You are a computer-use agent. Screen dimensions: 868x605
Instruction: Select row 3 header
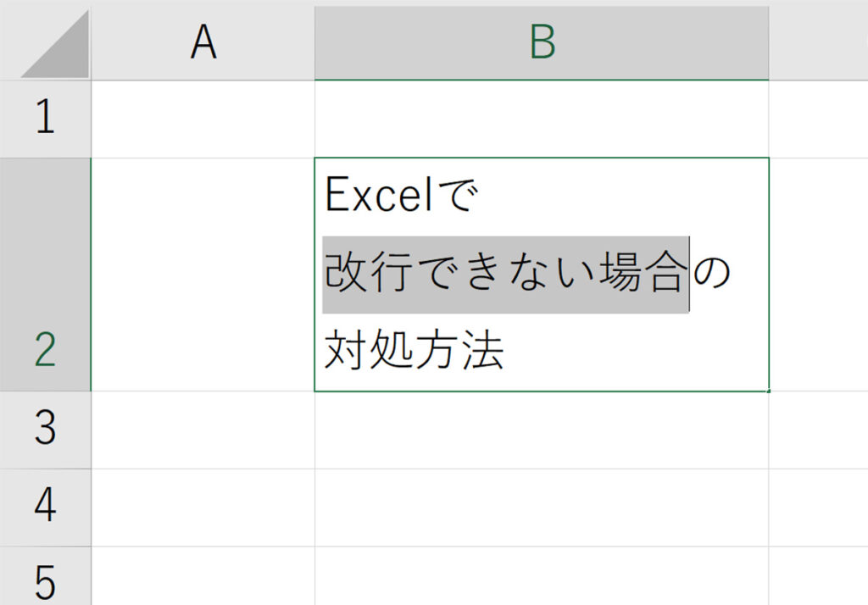[x=46, y=430]
